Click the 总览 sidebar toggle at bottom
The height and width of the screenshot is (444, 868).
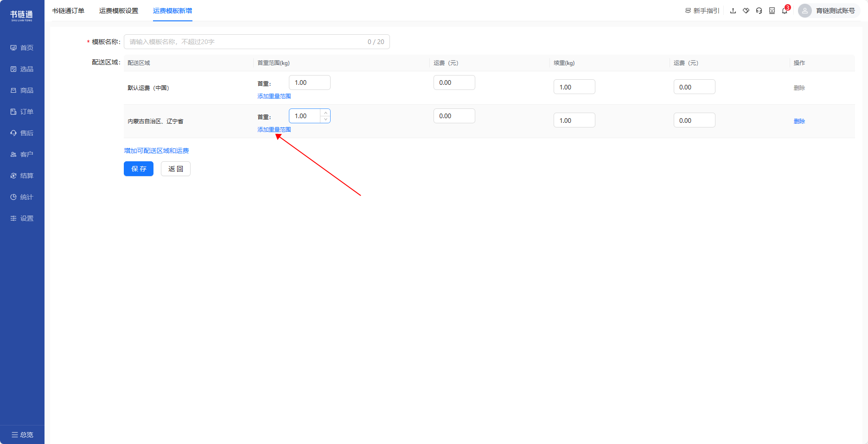[22, 435]
